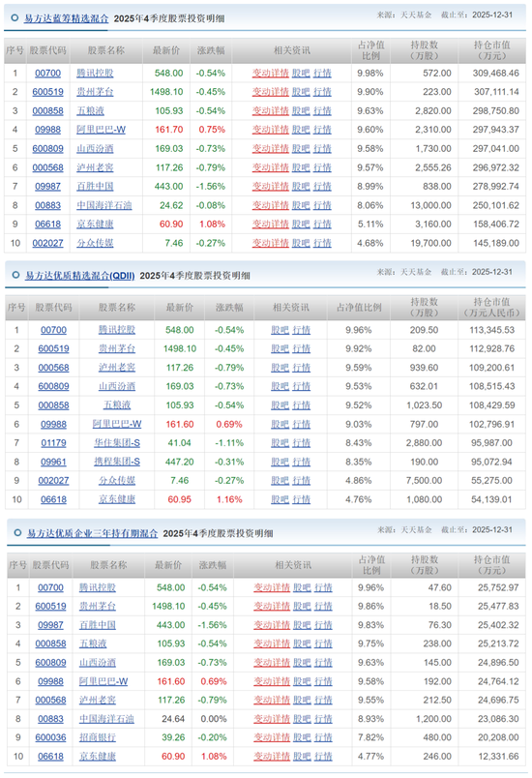The width and height of the screenshot is (532, 778).
Task: Select the 0.00% change value
Action: [214, 719]
